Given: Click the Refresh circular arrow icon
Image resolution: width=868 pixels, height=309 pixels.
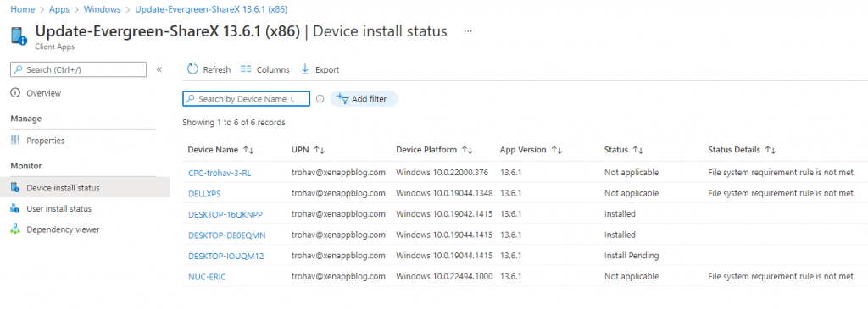Looking at the screenshot, I should click(192, 69).
